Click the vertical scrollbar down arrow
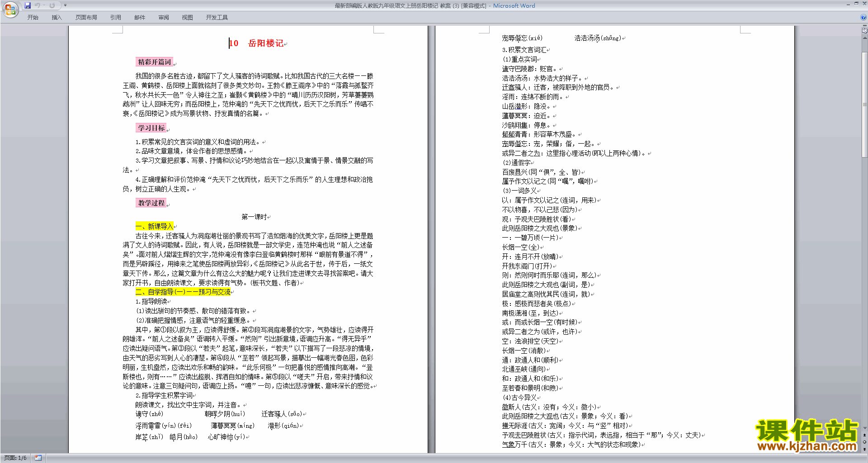This screenshot has height=463, width=868. 865,428
